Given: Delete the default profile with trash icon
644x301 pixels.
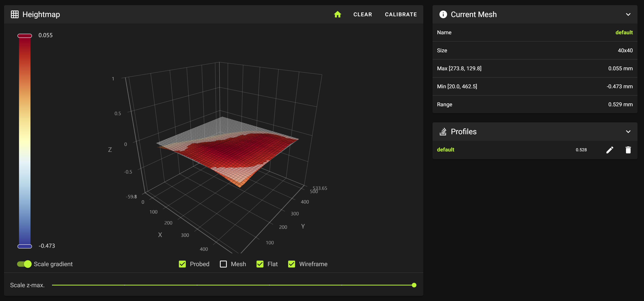Looking at the screenshot, I should 628,150.
